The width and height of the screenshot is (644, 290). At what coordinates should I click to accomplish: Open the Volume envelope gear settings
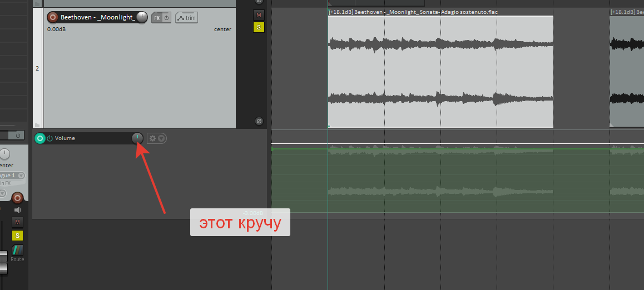[x=152, y=139]
